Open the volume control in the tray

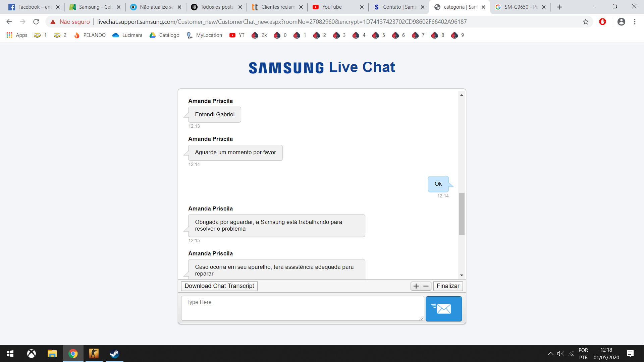click(560, 354)
